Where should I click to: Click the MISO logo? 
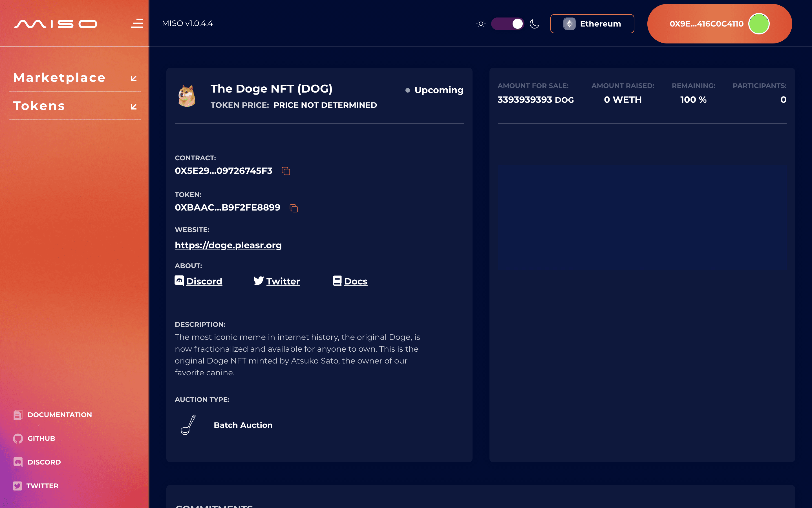coord(56,24)
